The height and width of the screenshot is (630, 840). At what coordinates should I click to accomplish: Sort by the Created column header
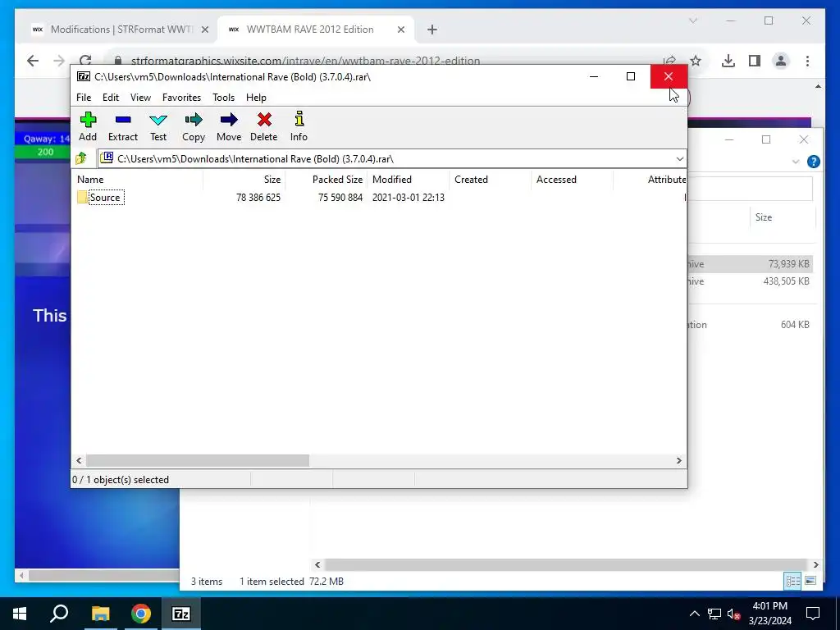pos(491,180)
